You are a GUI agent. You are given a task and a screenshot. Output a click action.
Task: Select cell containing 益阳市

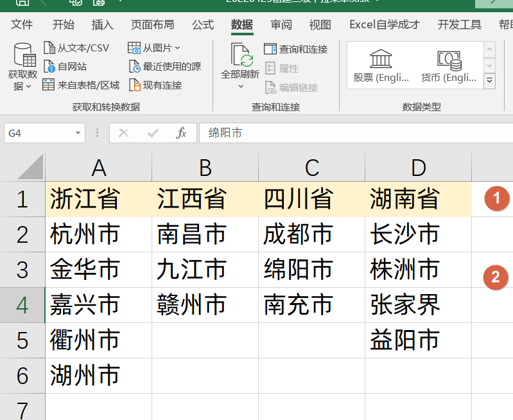419,340
